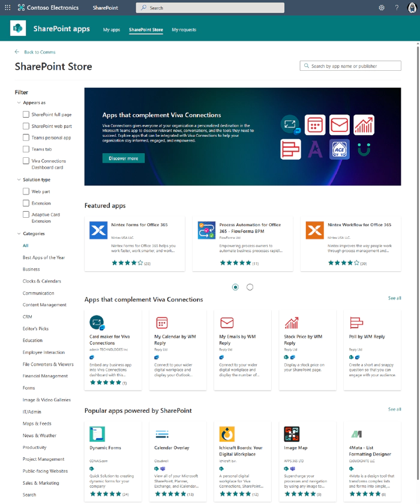Select the second featured apps page dot

point(250,287)
